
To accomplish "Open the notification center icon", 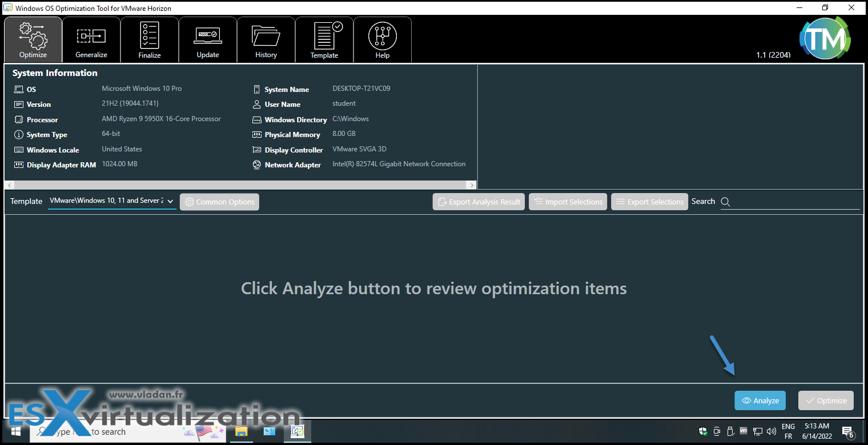I will point(848,432).
